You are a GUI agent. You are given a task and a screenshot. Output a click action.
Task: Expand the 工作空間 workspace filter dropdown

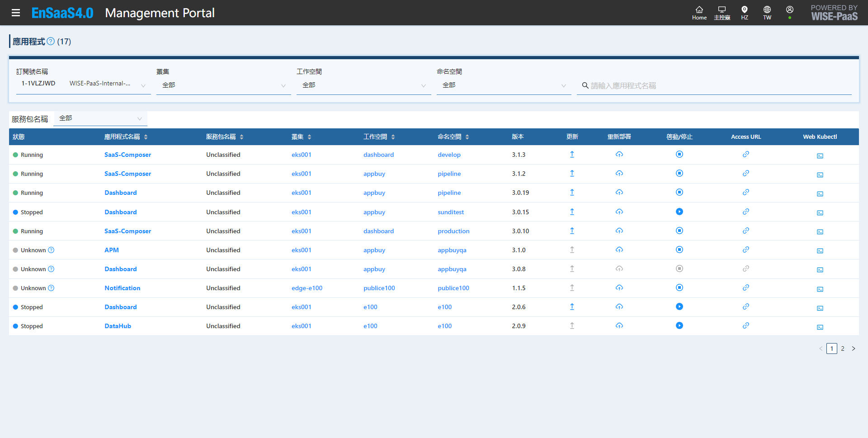point(364,85)
